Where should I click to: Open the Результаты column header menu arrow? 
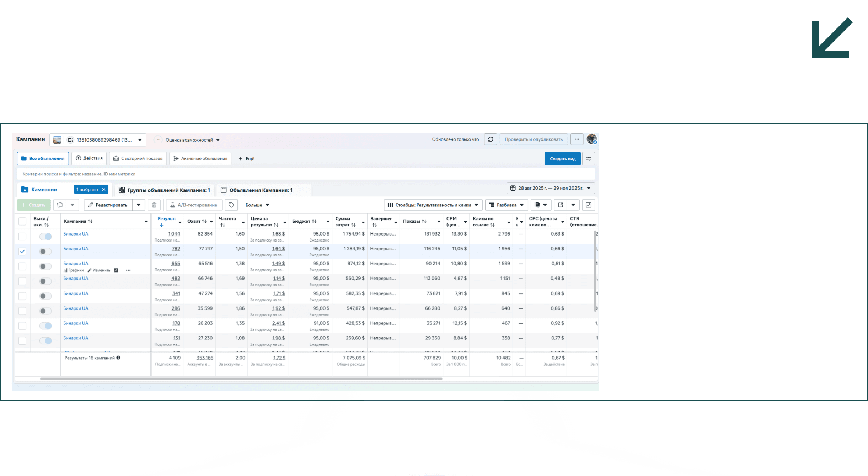(180, 222)
